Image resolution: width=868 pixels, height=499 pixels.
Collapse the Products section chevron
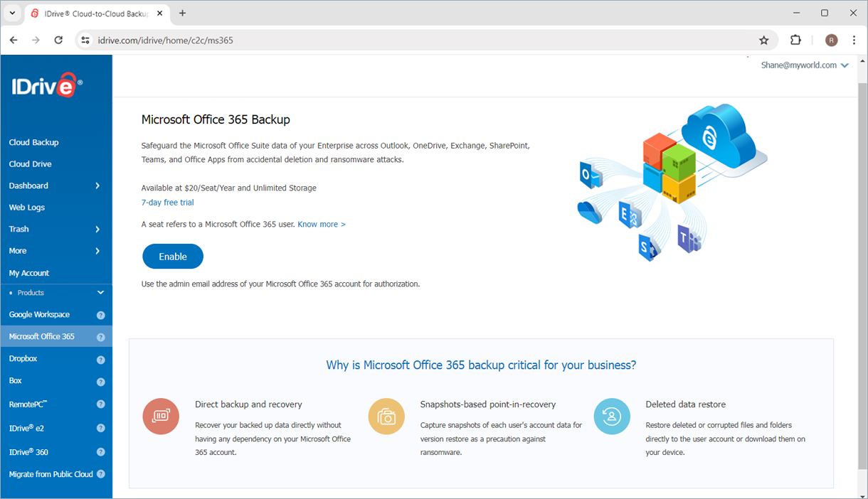click(100, 293)
